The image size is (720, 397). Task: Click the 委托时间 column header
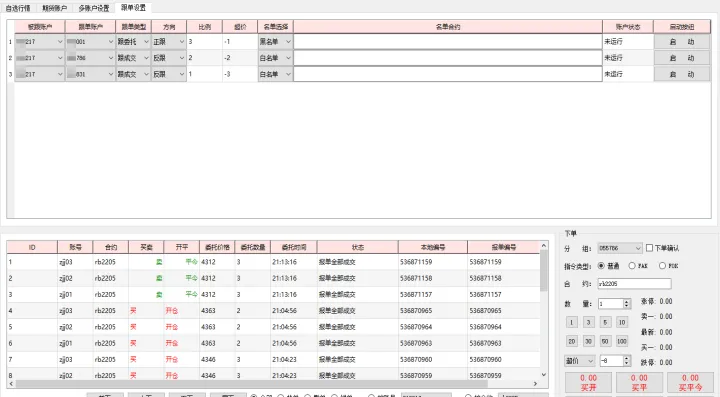click(x=294, y=247)
